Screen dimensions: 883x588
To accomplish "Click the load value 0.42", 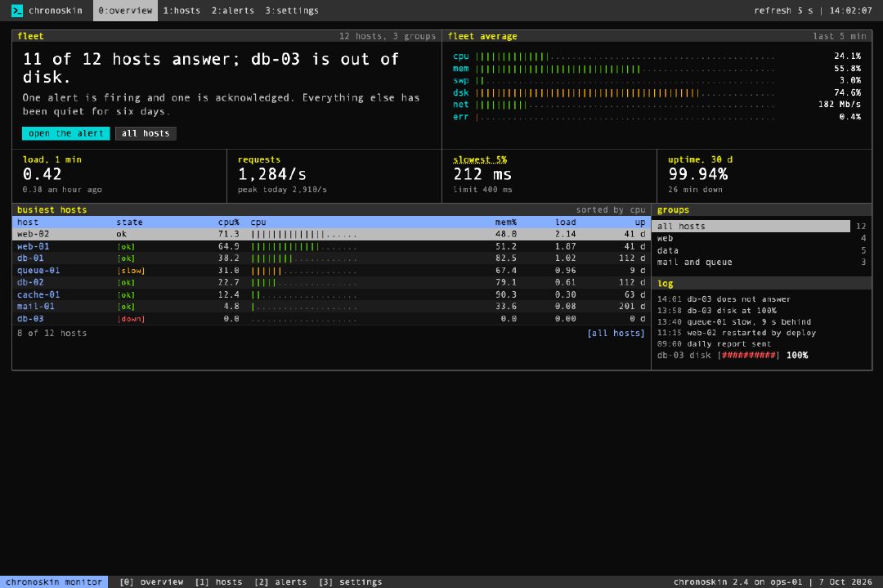I will point(43,174).
